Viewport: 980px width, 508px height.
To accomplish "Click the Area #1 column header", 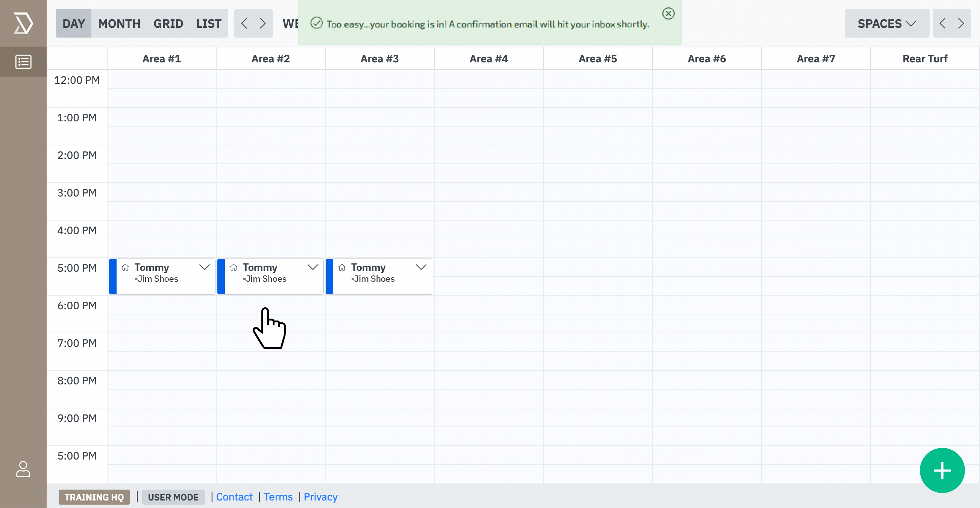I will [162, 59].
